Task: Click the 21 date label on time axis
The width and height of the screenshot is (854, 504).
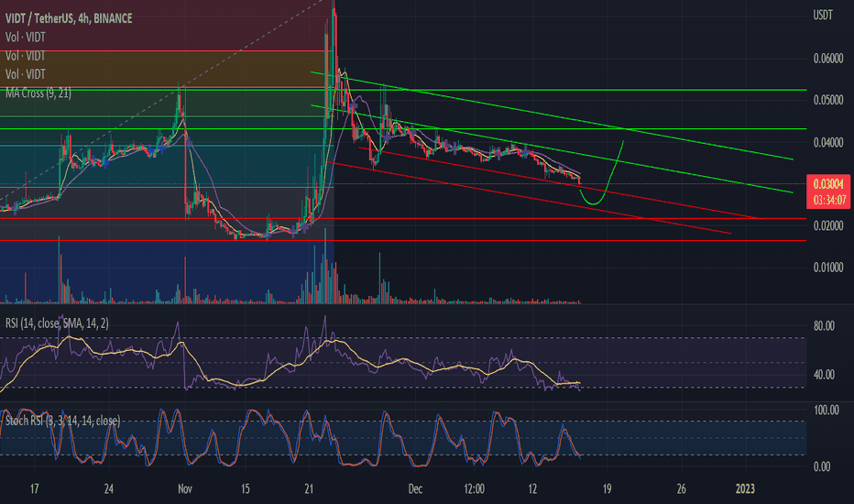Action: point(309,488)
